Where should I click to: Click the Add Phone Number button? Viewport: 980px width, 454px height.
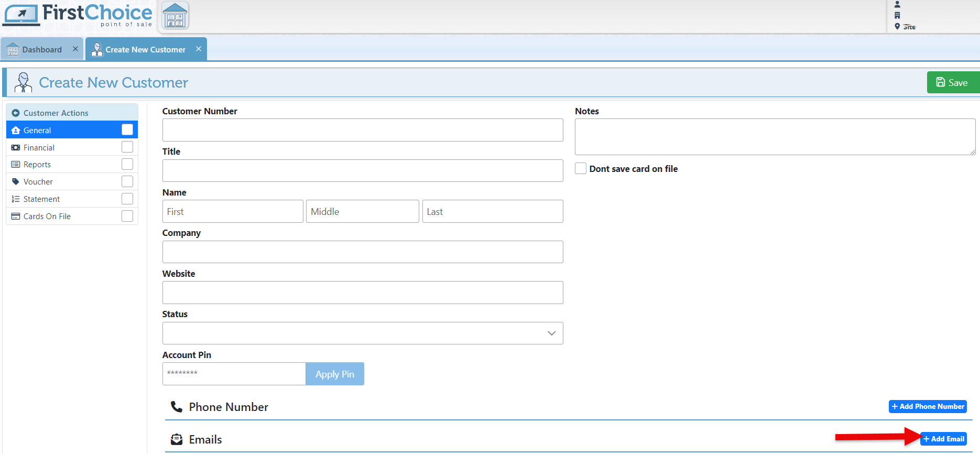pyautogui.click(x=928, y=406)
